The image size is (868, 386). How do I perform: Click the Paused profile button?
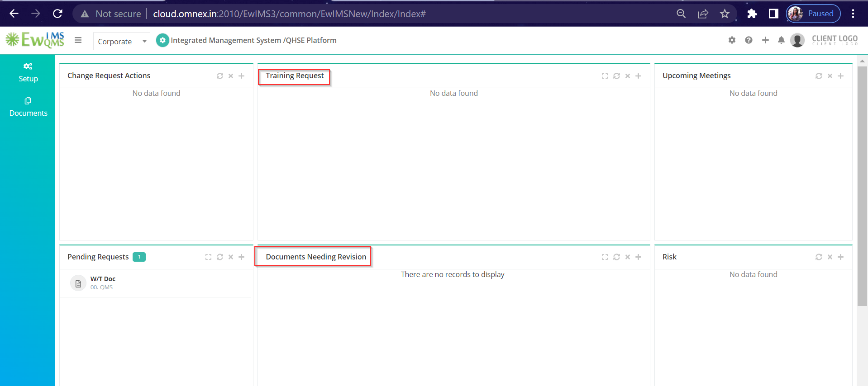tap(813, 14)
